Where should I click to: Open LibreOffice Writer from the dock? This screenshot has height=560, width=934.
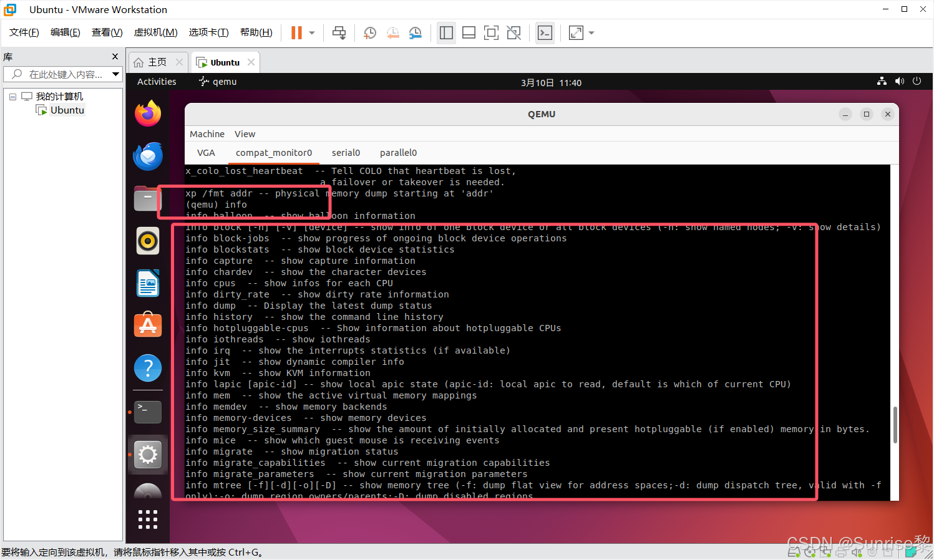tap(148, 283)
